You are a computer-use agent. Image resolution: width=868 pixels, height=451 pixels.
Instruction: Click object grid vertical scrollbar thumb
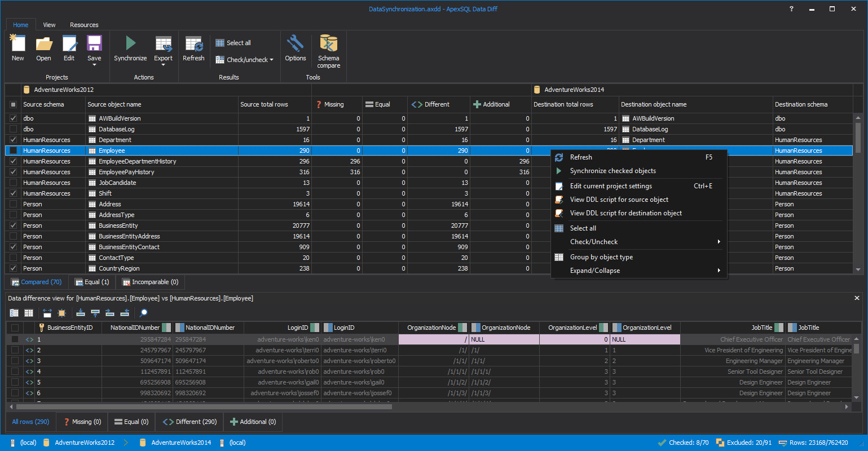[x=858, y=137]
